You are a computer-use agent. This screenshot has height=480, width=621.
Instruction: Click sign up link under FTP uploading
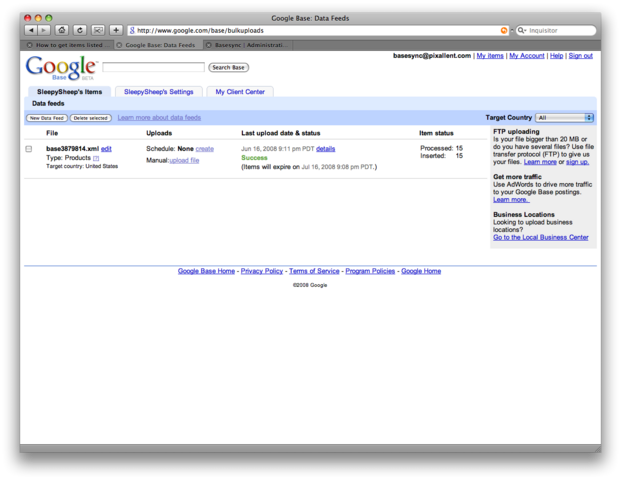coord(577,162)
